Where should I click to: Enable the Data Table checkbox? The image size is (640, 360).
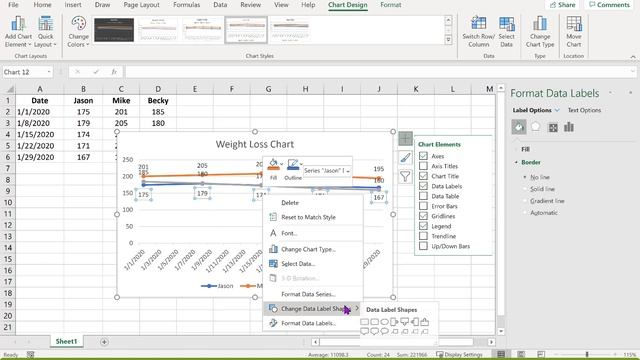tap(423, 196)
